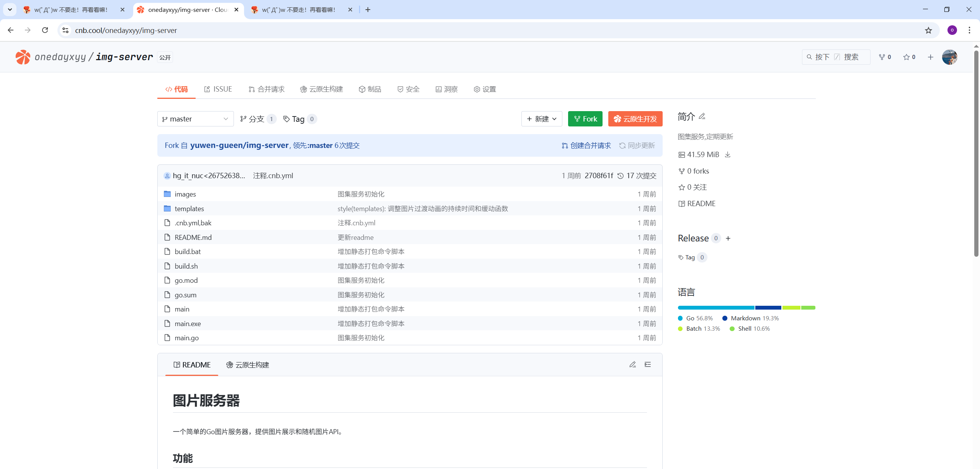The image size is (980, 469).
Task: Click the pencil icon next to 简介
Action: [x=702, y=116]
